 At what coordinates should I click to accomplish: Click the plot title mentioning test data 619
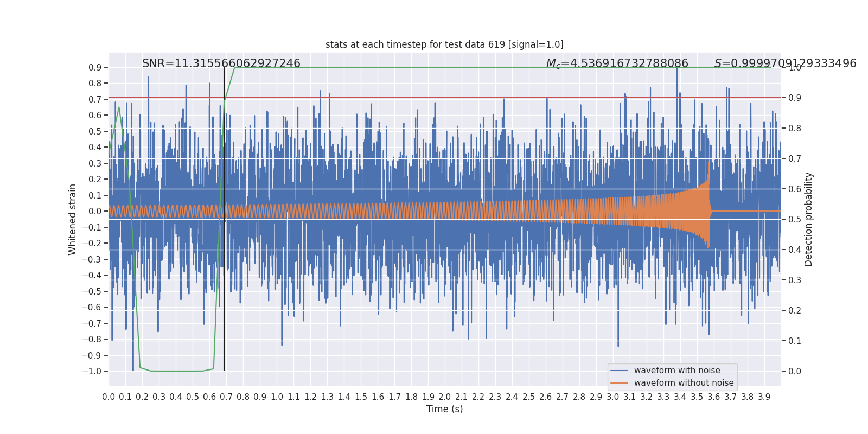[x=444, y=44]
